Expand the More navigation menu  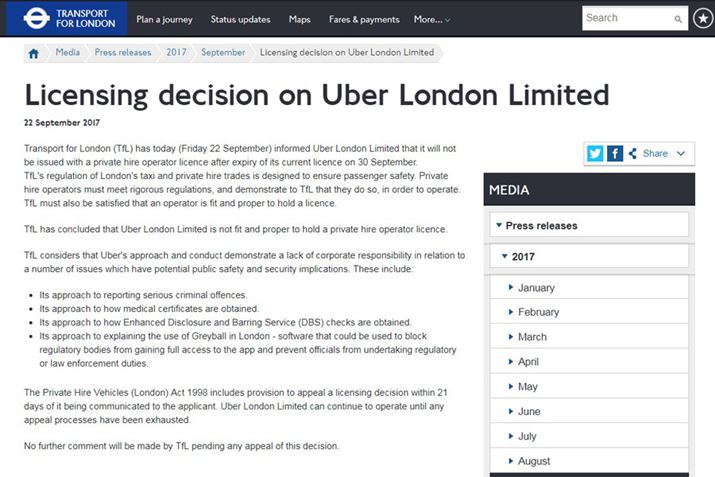(431, 19)
